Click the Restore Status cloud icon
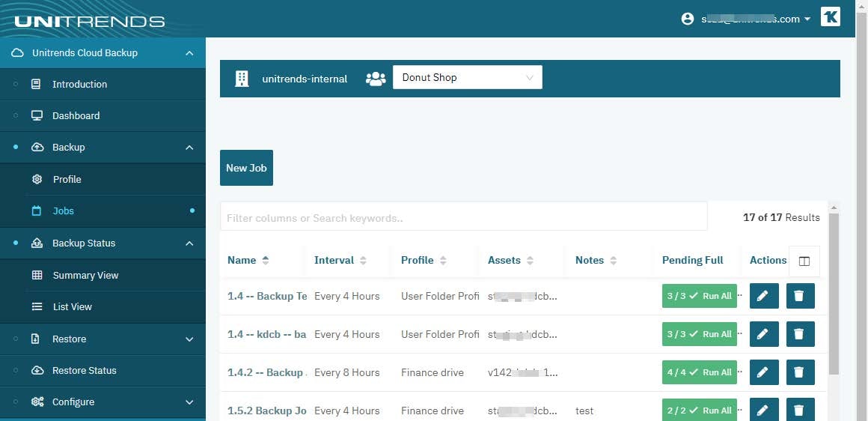 37,371
